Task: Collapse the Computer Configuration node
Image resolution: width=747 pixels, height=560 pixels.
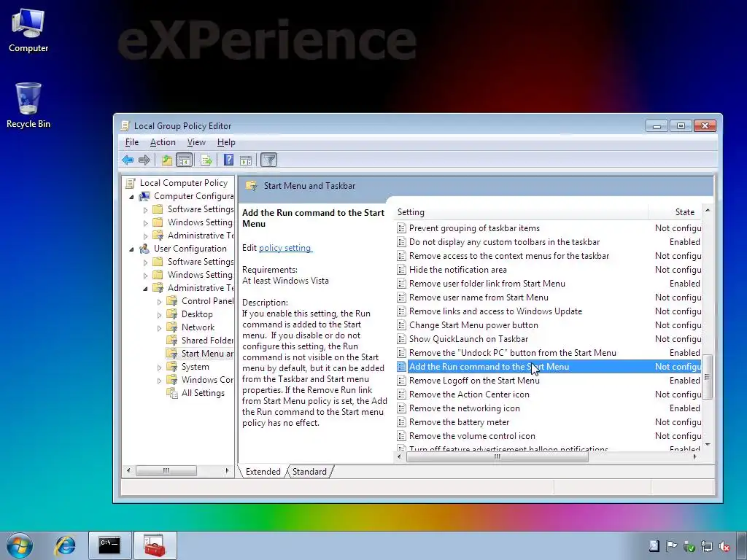Action: click(x=132, y=197)
